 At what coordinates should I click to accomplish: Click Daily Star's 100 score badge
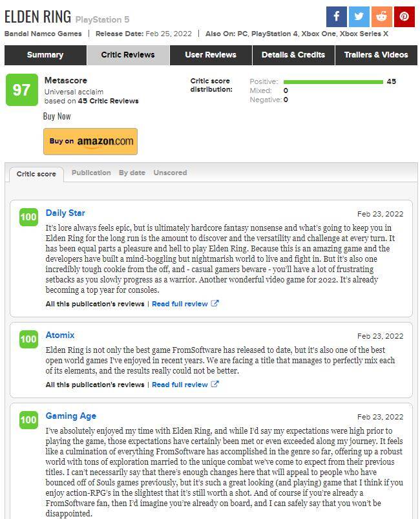click(x=29, y=217)
